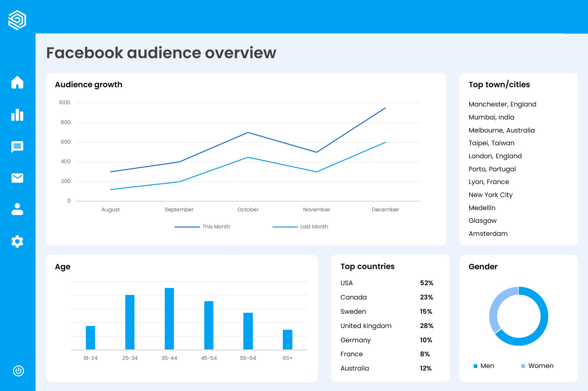Open the mail envelope sidebar icon
The width and height of the screenshot is (588, 391).
click(17, 178)
